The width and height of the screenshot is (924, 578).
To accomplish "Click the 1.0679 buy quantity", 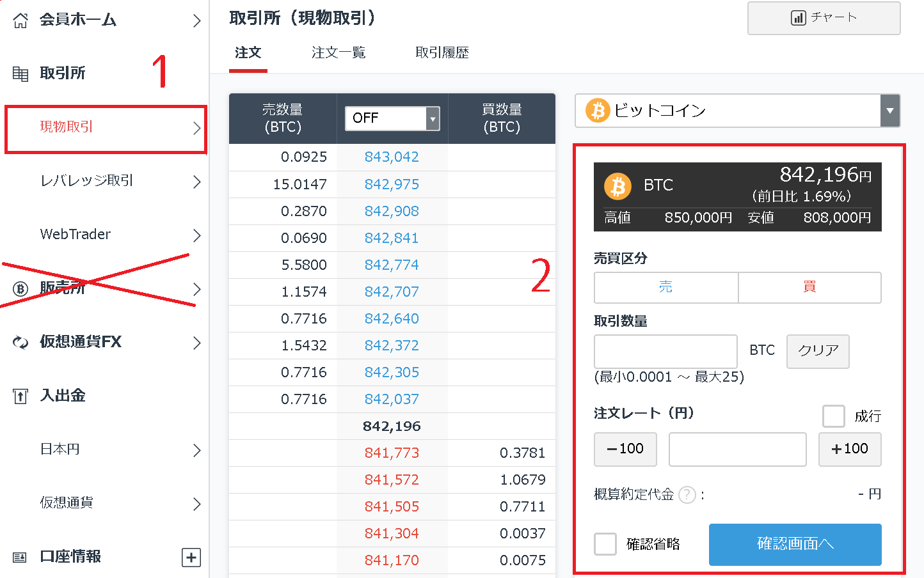I will [x=523, y=480].
